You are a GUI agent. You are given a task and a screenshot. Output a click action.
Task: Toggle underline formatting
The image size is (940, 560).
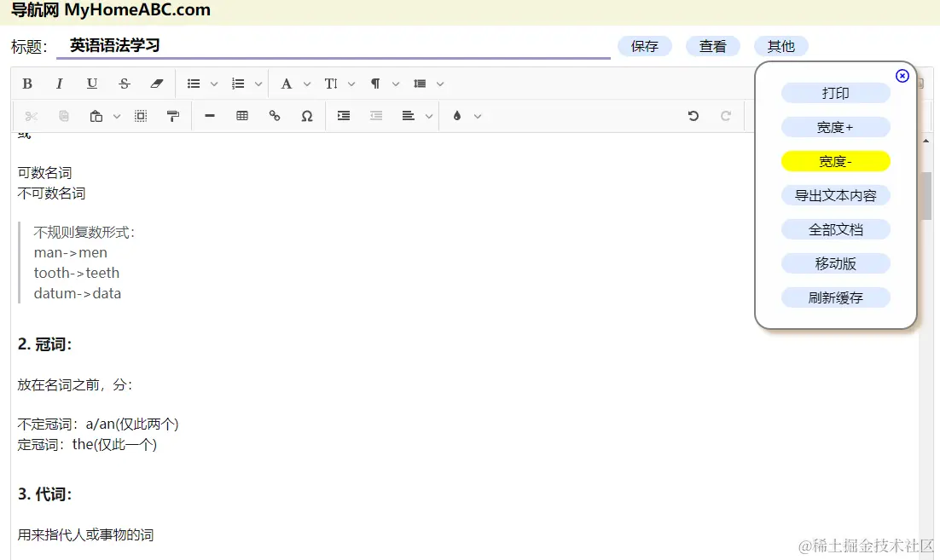(92, 83)
